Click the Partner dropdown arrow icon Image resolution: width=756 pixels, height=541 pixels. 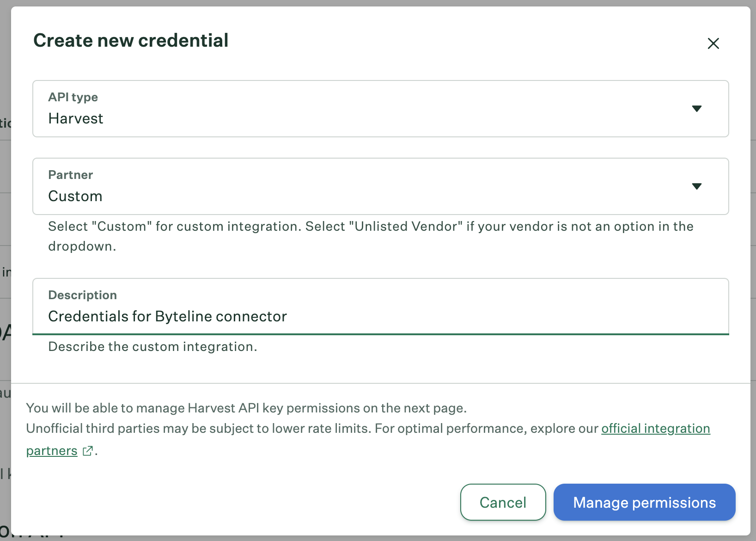click(x=697, y=186)
